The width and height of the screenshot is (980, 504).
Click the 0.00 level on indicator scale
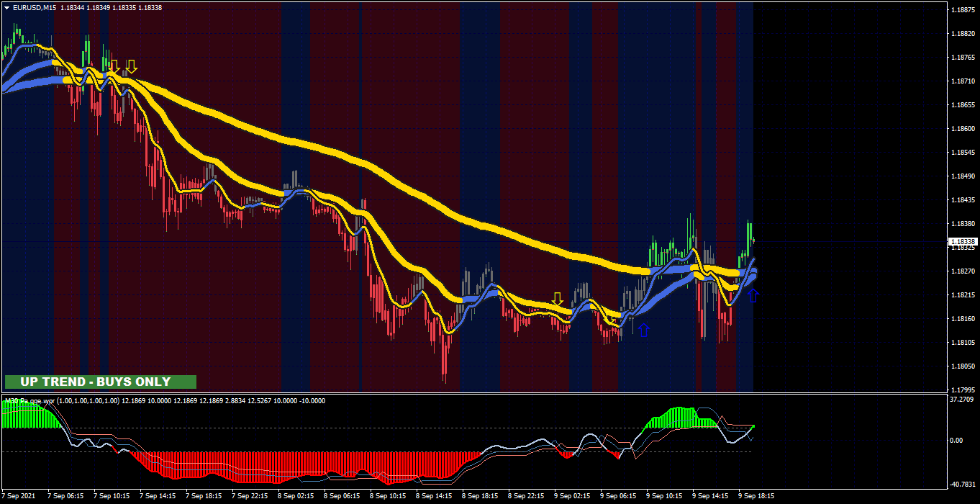pos(957,440)
